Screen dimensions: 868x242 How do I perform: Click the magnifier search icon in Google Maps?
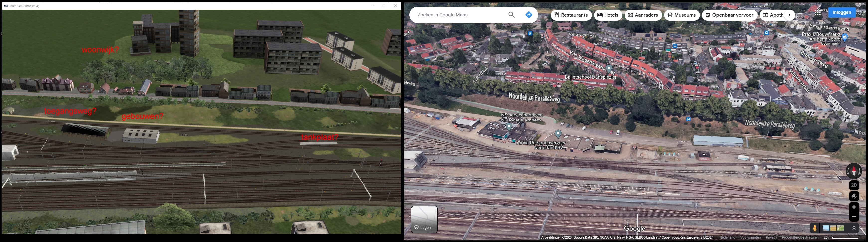[x=511, y=15]
